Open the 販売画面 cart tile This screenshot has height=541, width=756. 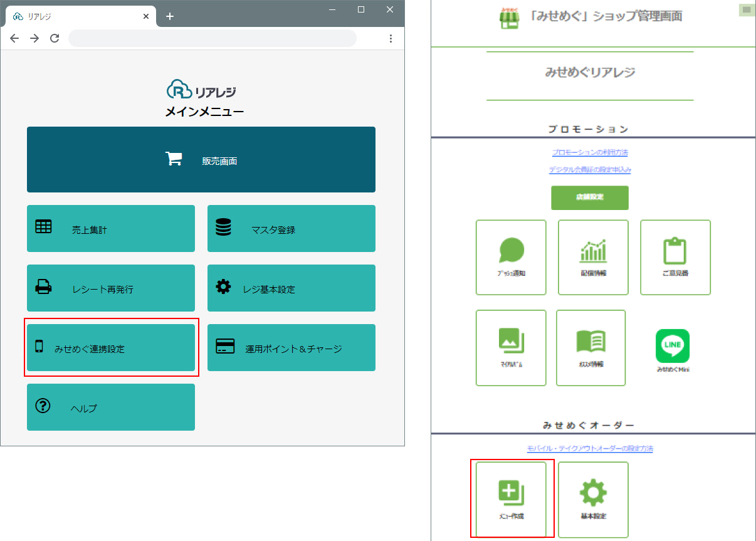coord(201,160)
